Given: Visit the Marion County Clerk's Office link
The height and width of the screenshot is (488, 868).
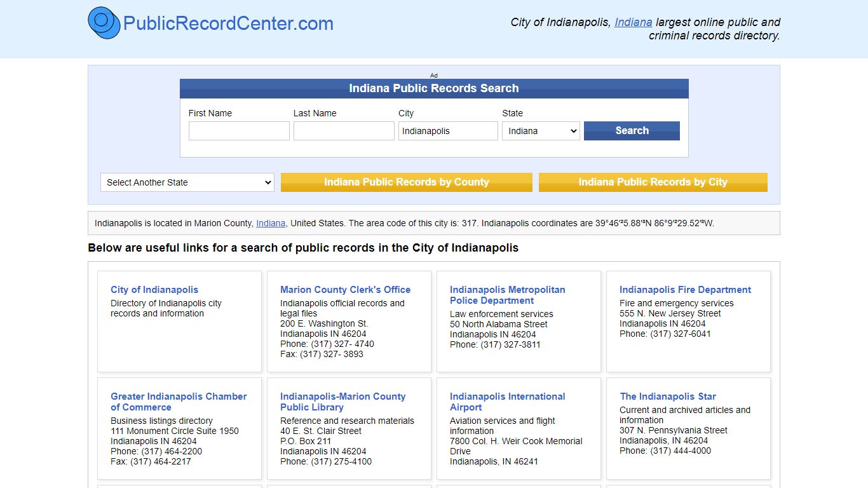Looking at the screenshot, I should tap(345, 290).
